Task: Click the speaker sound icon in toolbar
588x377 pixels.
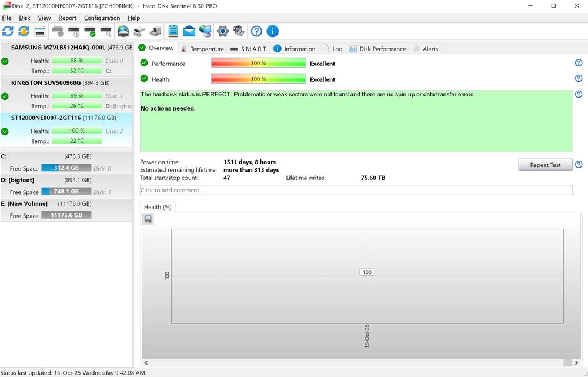Action: 238,31
